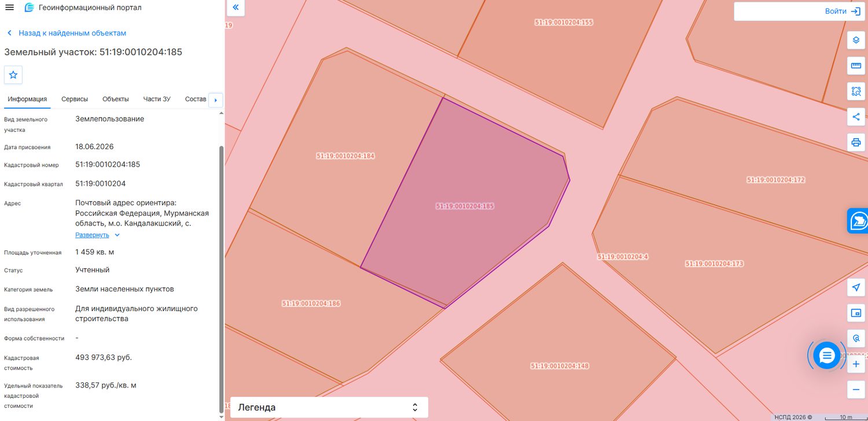
Task: Select parcel 51:19:0010204:155 on the map
Action: point(564,22)
